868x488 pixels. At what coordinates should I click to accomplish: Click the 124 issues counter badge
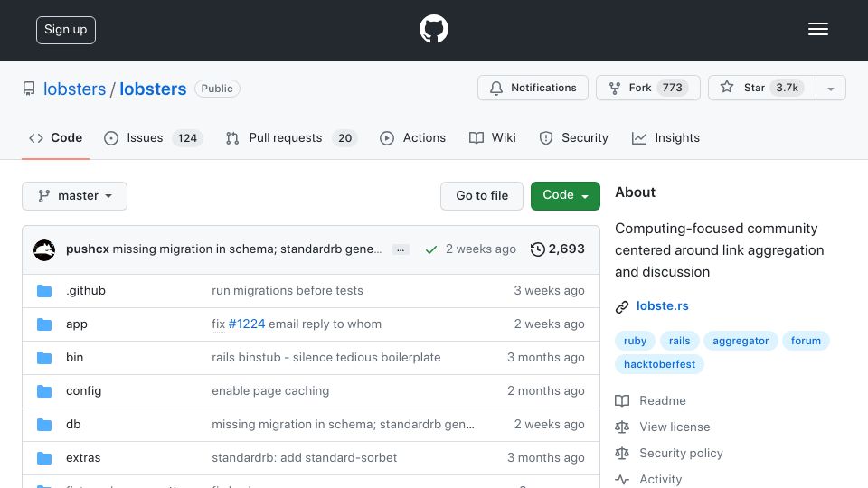click(187, 137)
